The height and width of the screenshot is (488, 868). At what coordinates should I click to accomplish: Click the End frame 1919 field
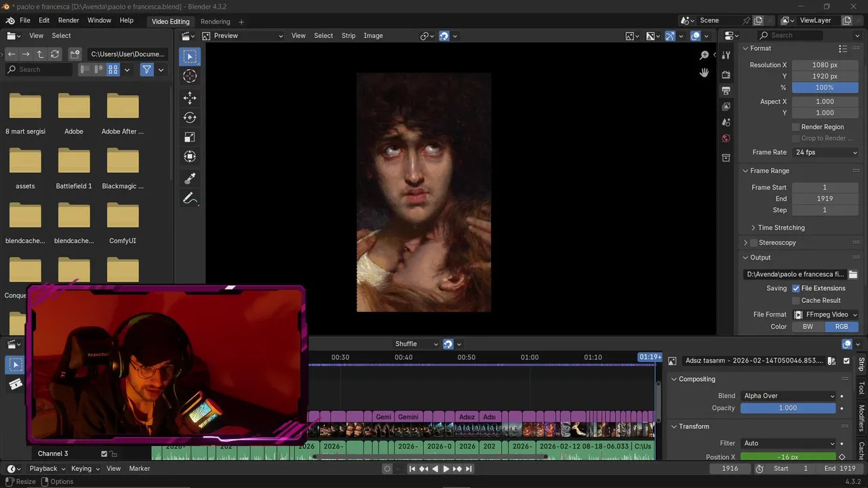point(825,199)
